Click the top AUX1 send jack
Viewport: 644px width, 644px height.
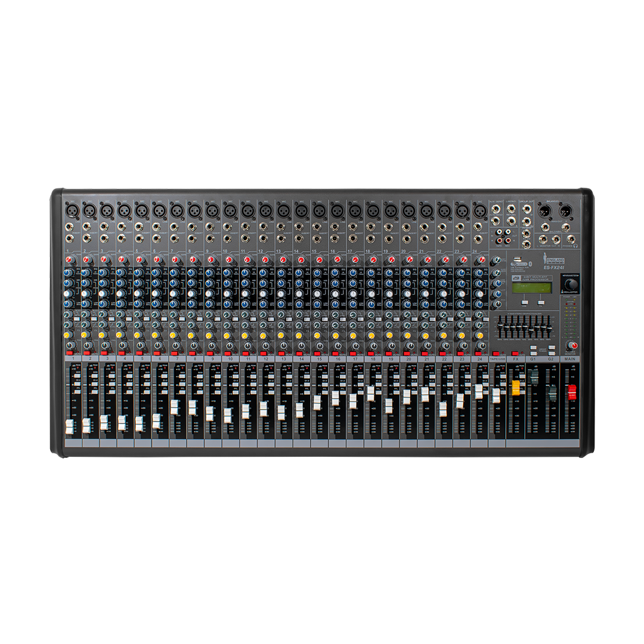pos(496,209)
